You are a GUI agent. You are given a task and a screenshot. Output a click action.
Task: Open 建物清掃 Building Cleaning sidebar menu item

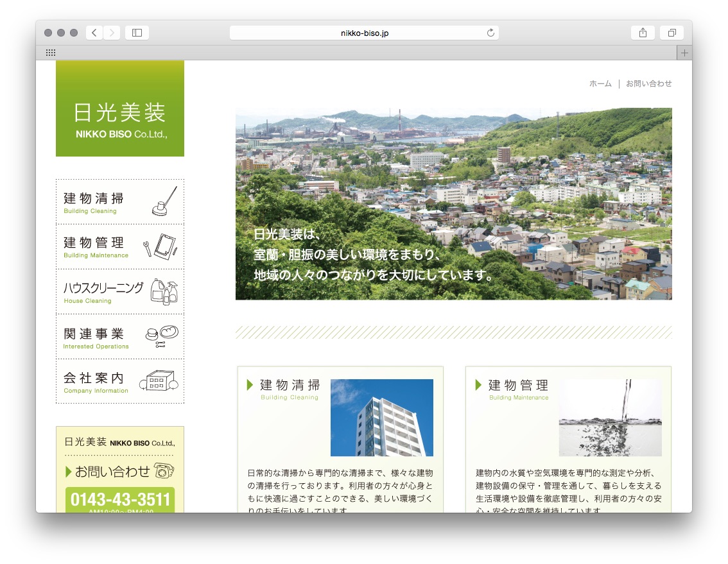[120, 202]
